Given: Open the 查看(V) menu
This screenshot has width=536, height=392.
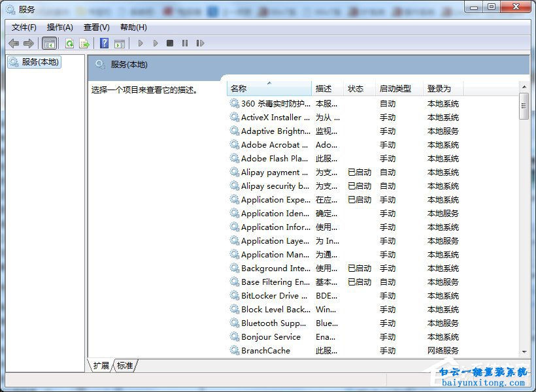Looking at the screenshot, I should (x=95, y=27).
